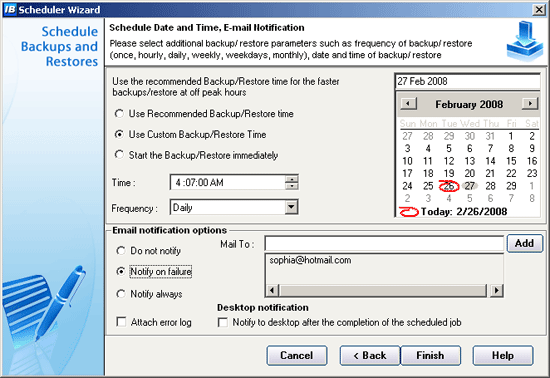Select February 26 in the calendar
Screen dimensions: 550x378
coord(449,186)
